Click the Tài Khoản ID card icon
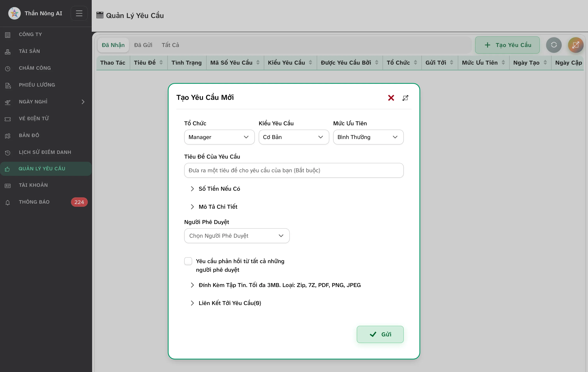 point(8,186)
